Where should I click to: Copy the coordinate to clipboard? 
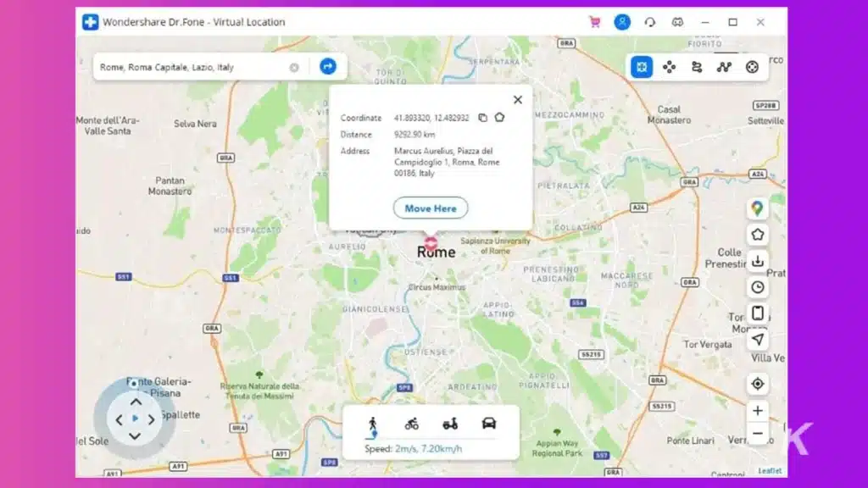pos(482,117)
